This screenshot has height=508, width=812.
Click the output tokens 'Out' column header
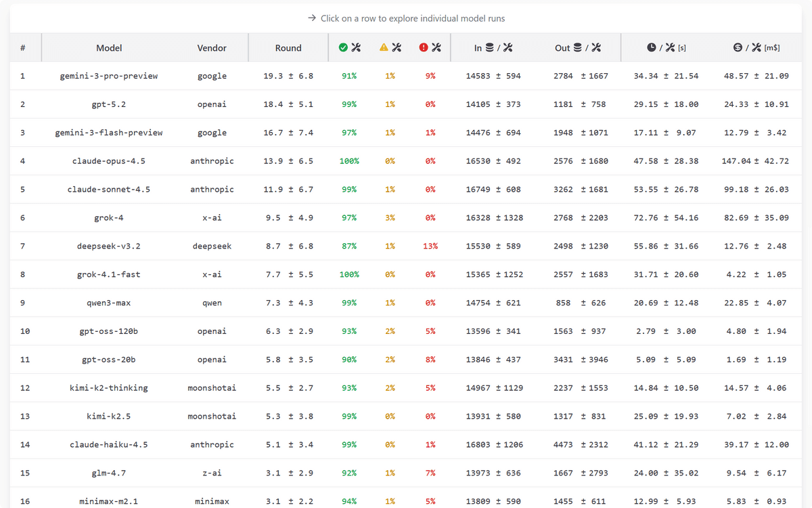[x=577, y=48]
